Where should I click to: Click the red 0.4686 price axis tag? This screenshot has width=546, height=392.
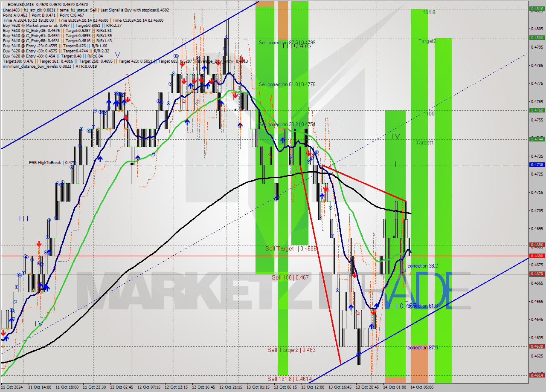536,245
